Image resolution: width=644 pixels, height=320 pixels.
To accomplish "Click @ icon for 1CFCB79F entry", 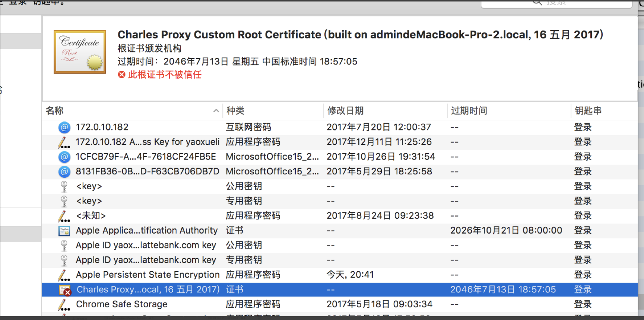I will click(x=64, y=157).
